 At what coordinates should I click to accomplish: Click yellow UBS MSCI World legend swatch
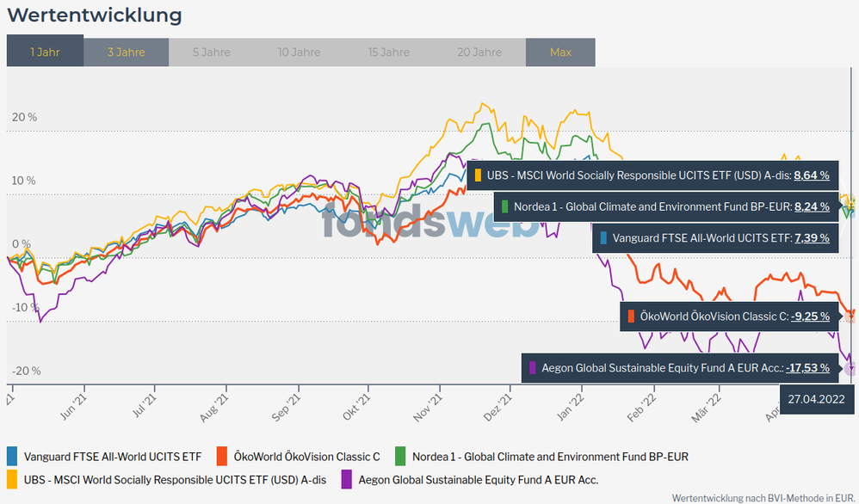click(12, 480)
